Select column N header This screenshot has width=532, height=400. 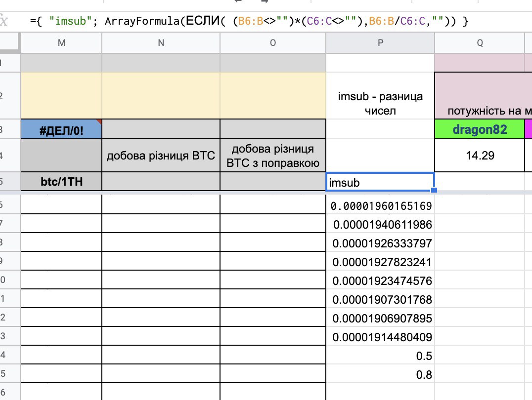coord(161,43)
